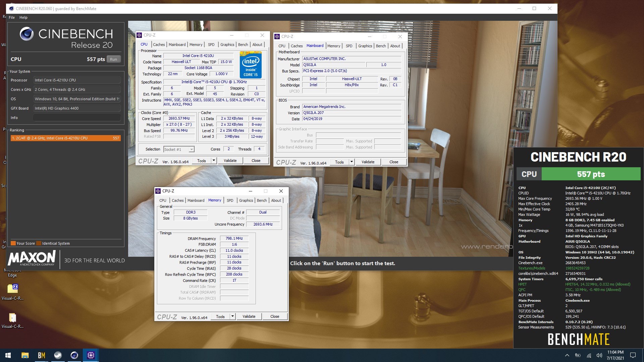Open Cinebench Help menu
644x362 pixels.
coord(23,17)
